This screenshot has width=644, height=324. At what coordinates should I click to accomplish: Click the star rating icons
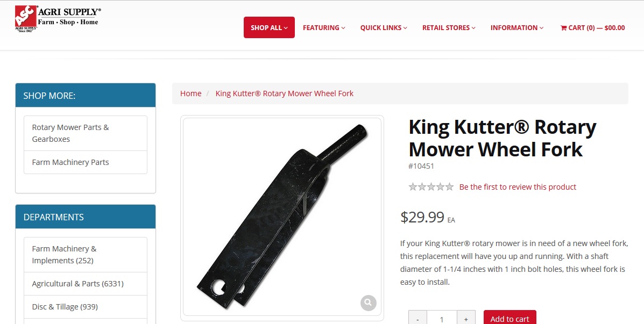point(431,187)
